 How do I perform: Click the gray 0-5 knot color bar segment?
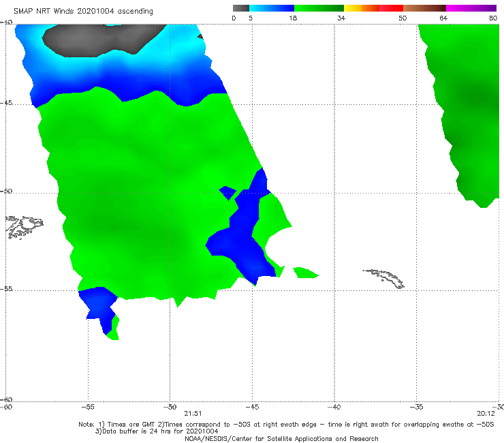241,8
